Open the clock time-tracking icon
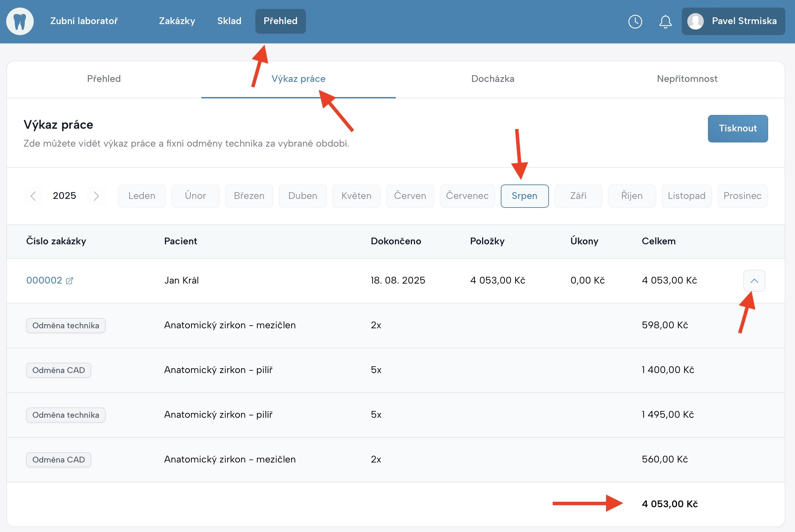Viewport: 795px width, 532px height. point(635,21)
